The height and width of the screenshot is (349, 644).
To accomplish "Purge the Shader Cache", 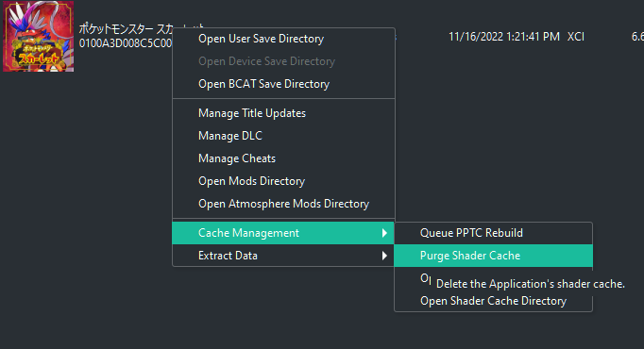I will coord(493,256).
